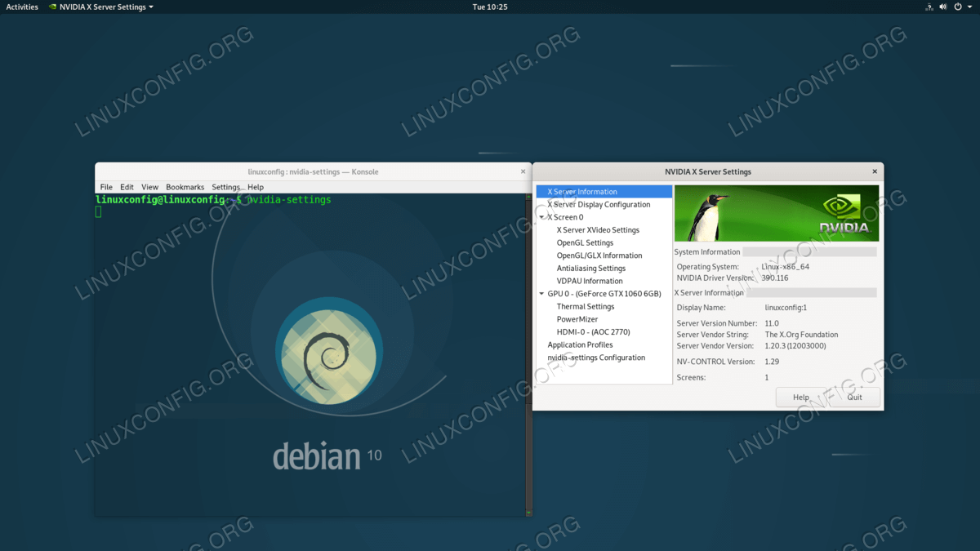Open the system menu dropdown arrow
The image size is (980, 551).
pos(969,7)
